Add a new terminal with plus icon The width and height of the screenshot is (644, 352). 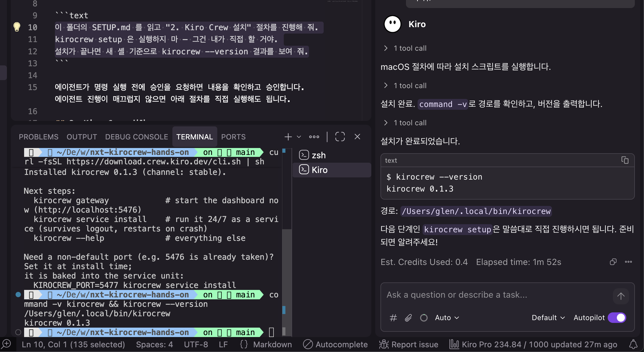[x=288, y=137]
